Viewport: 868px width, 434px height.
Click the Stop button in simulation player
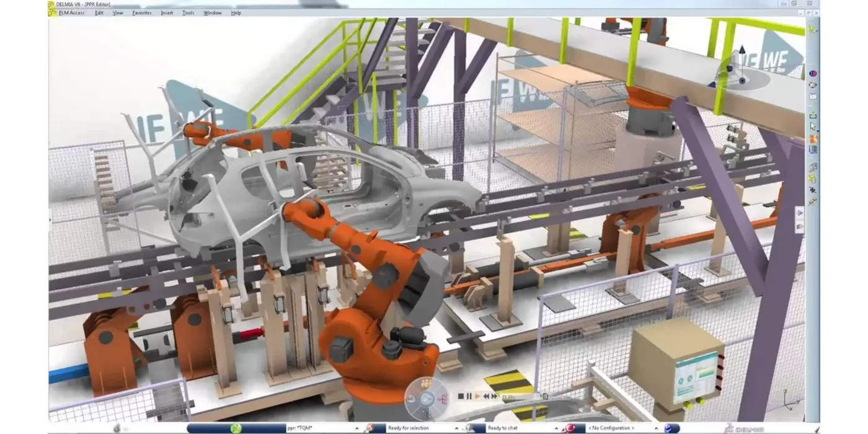[x=461, y=396]
